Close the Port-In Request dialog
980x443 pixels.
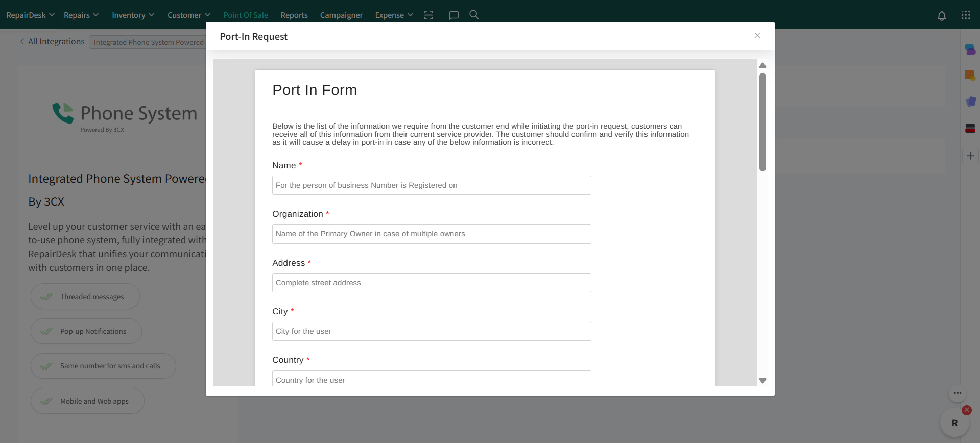pyautogui.click(x=757, y=36)
